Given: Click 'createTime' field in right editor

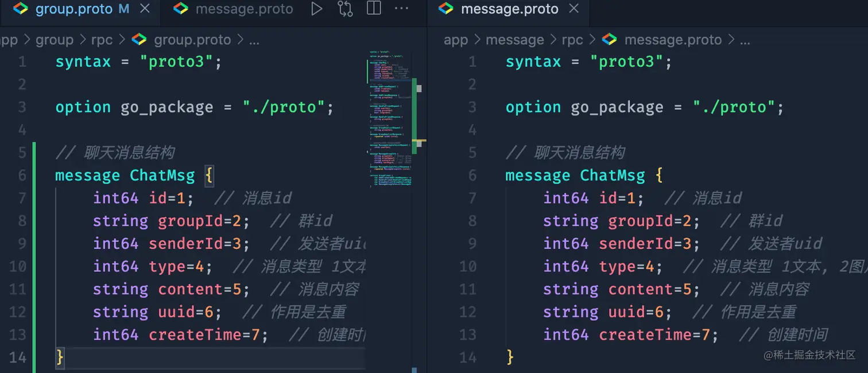Looking at the screenshot, I should pyautogui.click(x=645, y=334).
